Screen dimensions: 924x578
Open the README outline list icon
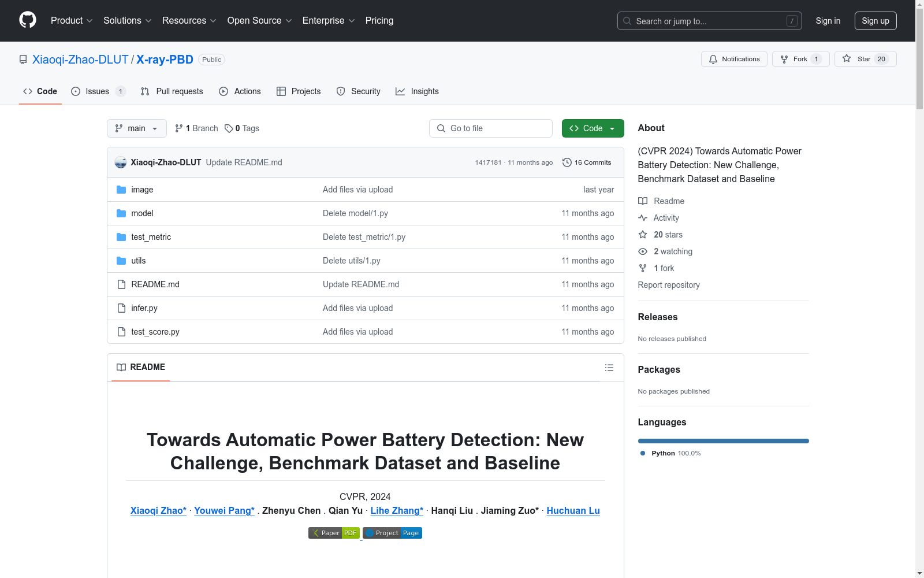[x=609, y=368]
